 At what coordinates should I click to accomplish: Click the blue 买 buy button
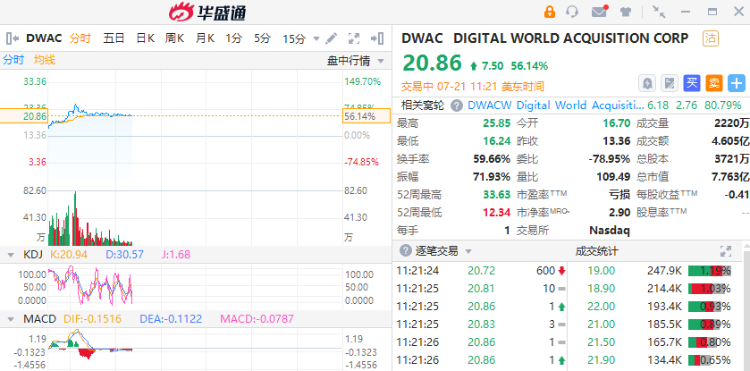692,83
